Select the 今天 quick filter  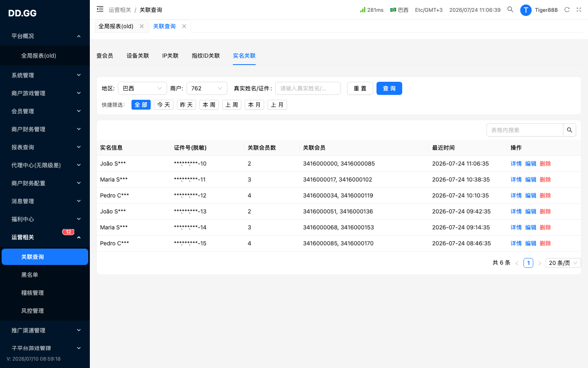click(x=164, y=105)
